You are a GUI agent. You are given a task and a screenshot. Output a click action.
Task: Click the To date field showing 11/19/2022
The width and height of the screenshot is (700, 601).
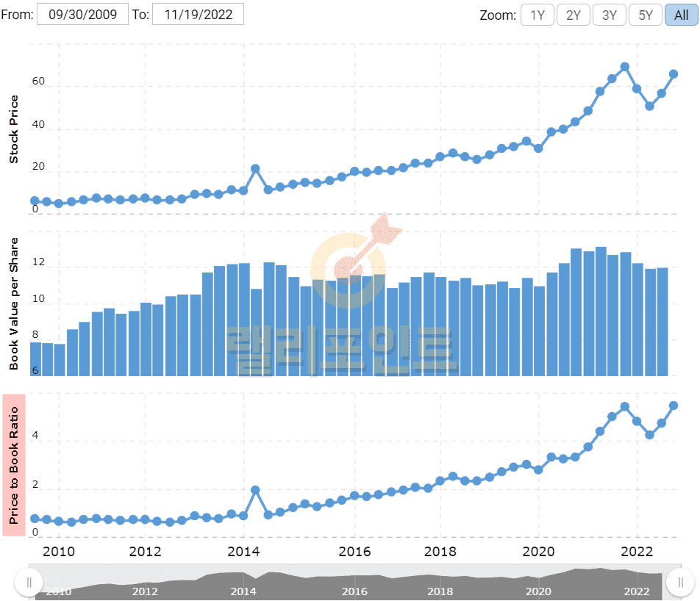[198, 14]
